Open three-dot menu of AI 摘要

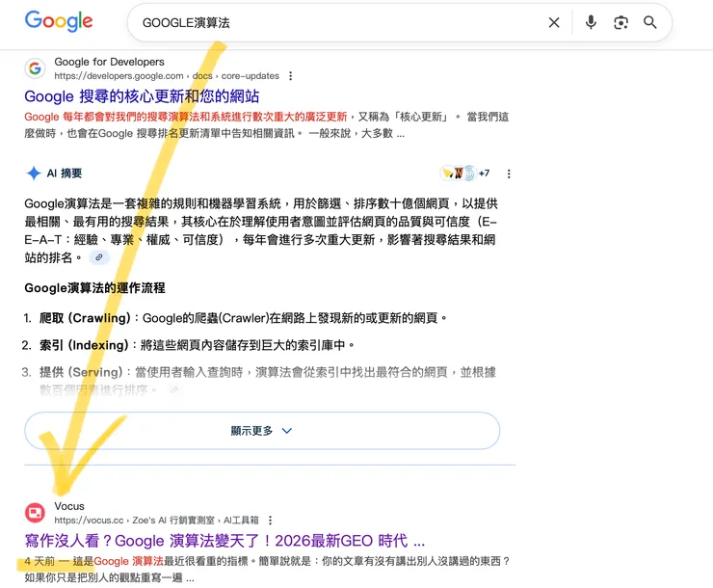click(509, 174)
